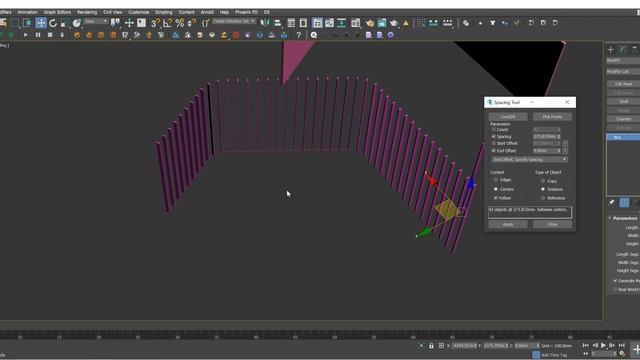The height and width of the screenshot is (360, 640).
Task: Click Apply in Spacing Tool
Action: click(x=508, y=224)
